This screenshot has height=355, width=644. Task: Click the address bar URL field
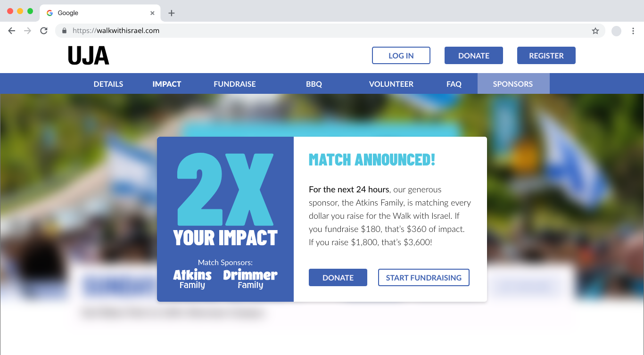[x=330, y=31]
